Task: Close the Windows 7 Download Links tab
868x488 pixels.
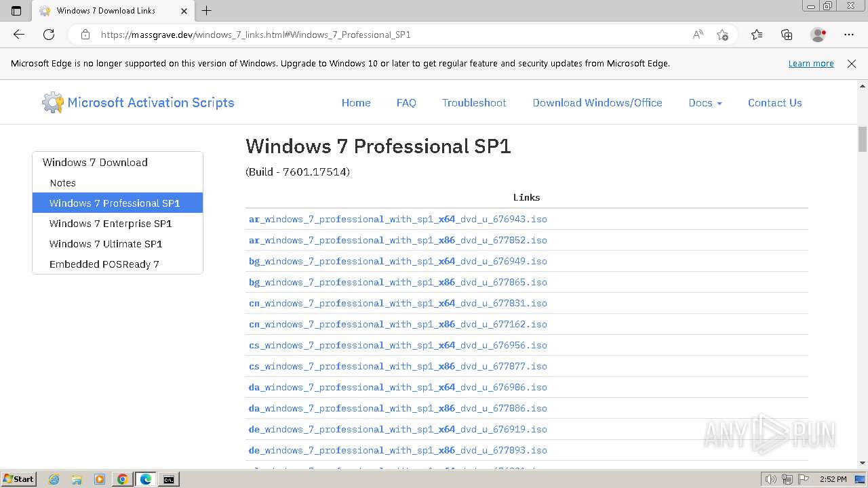Action: pos(184,11)
